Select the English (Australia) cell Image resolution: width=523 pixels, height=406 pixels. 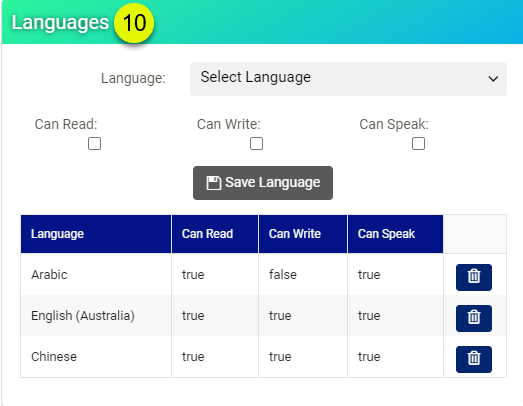pyautogui.click(x=83, y=316)
